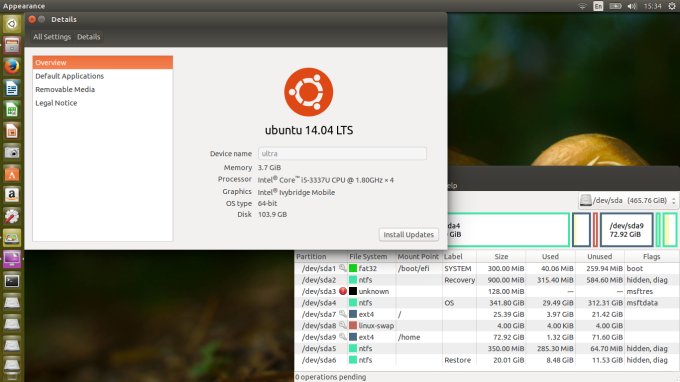Click the black unknown swatch in sda3 row
Viewport: 680px width, 382px height.
click(353, 291)
